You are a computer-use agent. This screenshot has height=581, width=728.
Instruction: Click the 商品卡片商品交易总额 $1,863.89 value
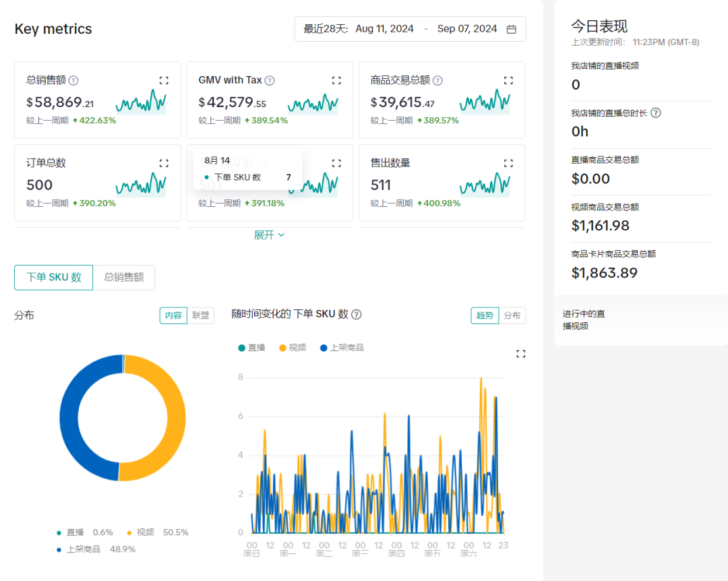click(x=604, y=272)
